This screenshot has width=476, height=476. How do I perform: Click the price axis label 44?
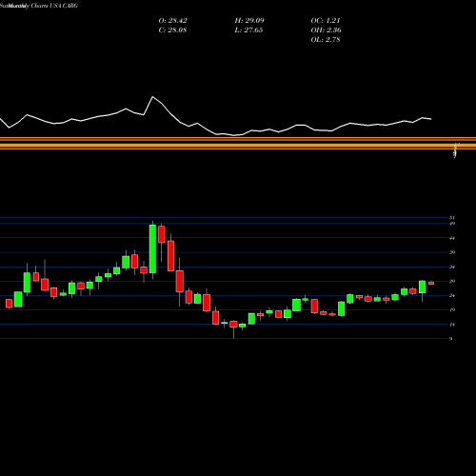pyautogui.click(x=452, y=238)
